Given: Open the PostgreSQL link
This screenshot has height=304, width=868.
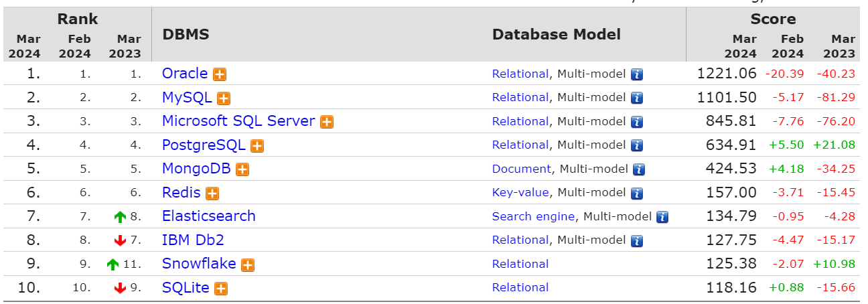Looking at the screenshot, I should coord(204,145).
